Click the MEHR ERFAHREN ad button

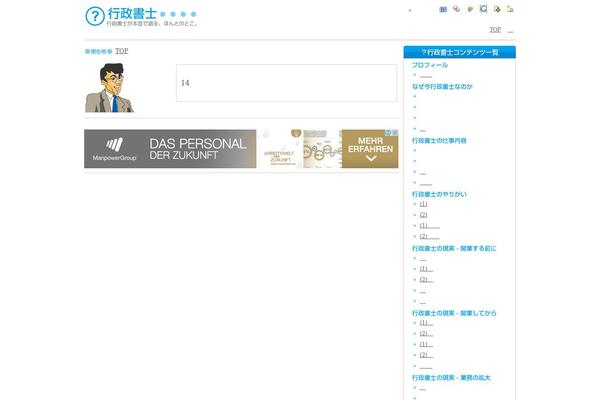[x=370, y=149]
